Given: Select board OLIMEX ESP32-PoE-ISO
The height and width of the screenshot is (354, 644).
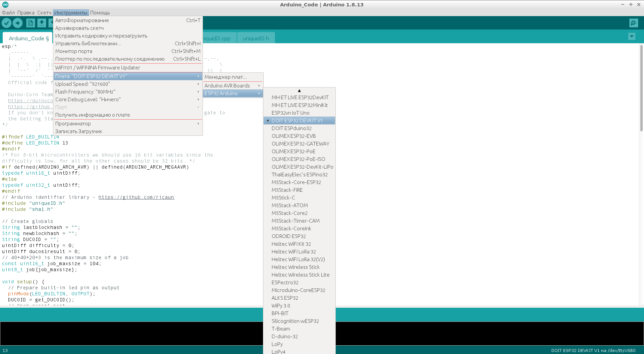Looking at the screenshot, I should pos(299,159).
